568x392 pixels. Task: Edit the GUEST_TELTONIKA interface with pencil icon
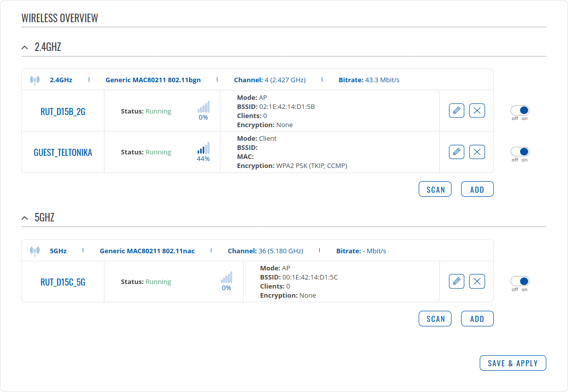[x=457, y=152]
